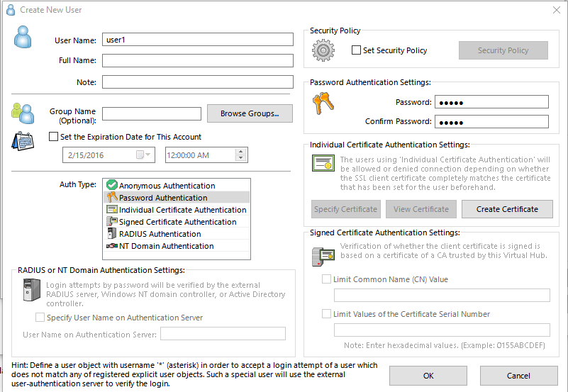Screen dimensions: 568x392
Task: Click the green checkmark icon of Anonymous Authentication
Action: pyautogui.click(x=111, y=185)
